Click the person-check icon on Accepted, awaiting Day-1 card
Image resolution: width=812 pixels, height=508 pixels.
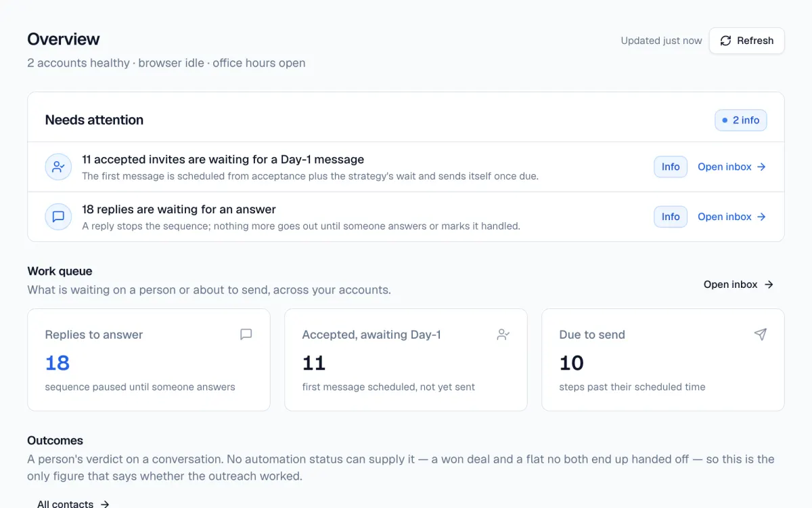503,334
